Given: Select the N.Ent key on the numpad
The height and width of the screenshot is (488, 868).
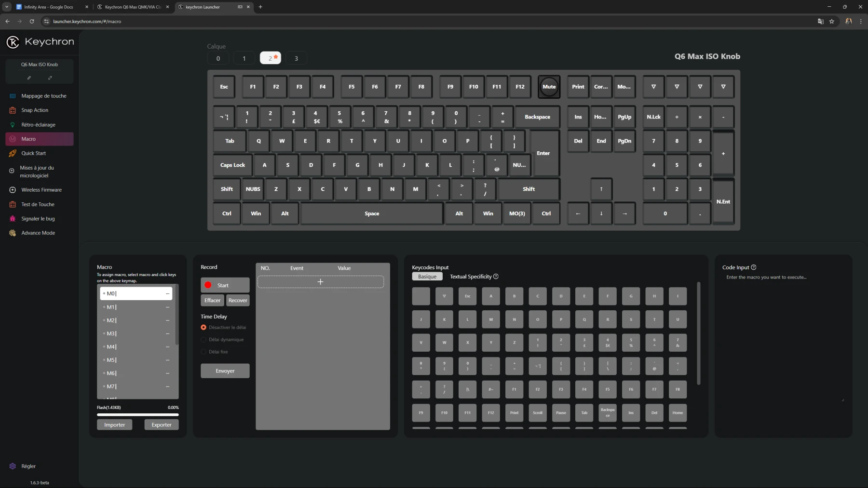Looking at the screenshot, I should pos(723,201).
